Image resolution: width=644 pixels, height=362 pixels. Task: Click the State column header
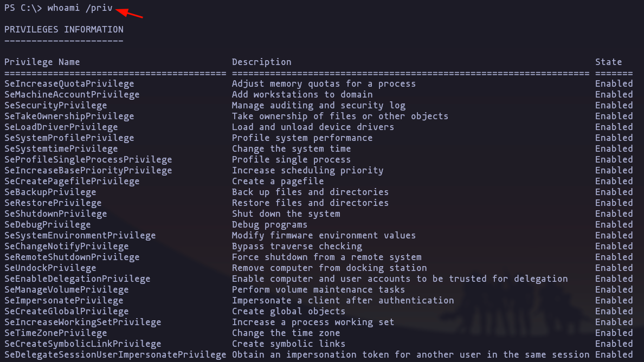point(608,62)
